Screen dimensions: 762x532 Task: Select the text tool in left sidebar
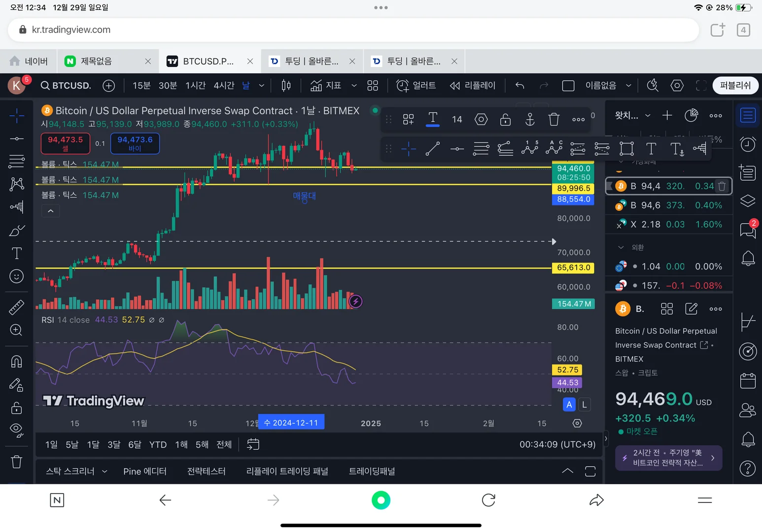[x=17, y=253]
